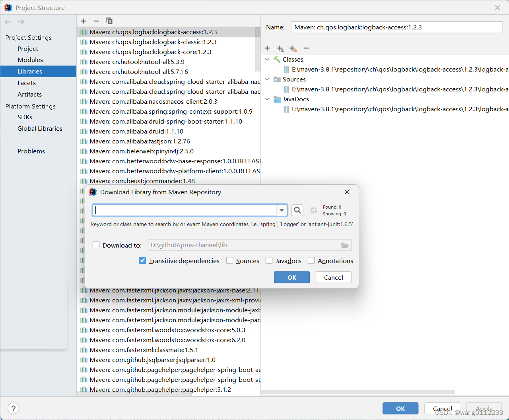Click the add directories icon with orange folder badge

pos(293,48)
